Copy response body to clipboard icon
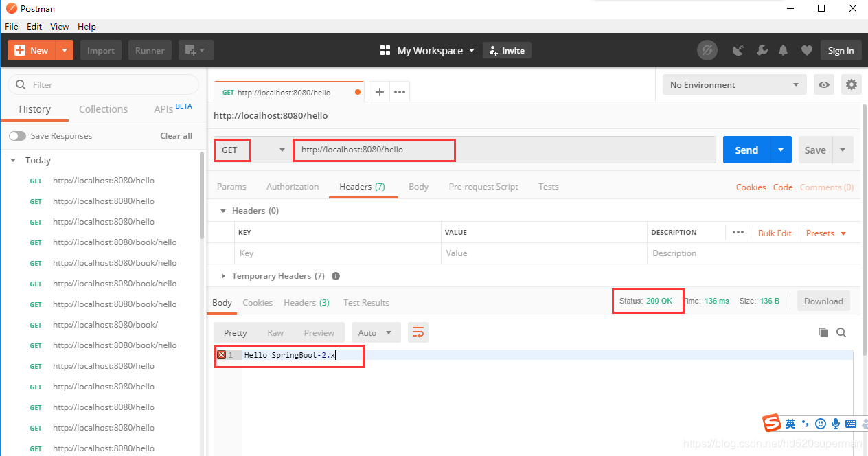This screenshot has width=868, height=456. pos(823,332)
